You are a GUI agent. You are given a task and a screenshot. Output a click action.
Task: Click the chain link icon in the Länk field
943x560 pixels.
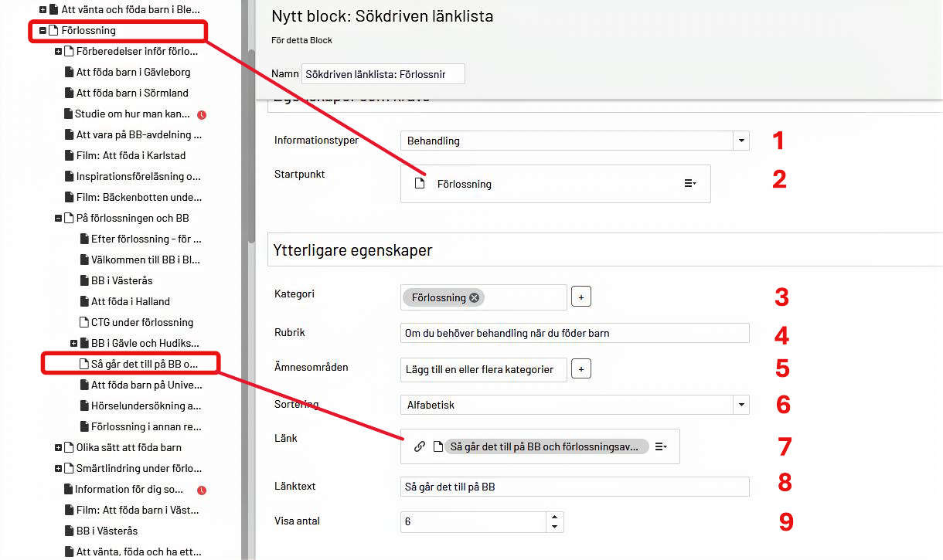(x=420, y=446)
